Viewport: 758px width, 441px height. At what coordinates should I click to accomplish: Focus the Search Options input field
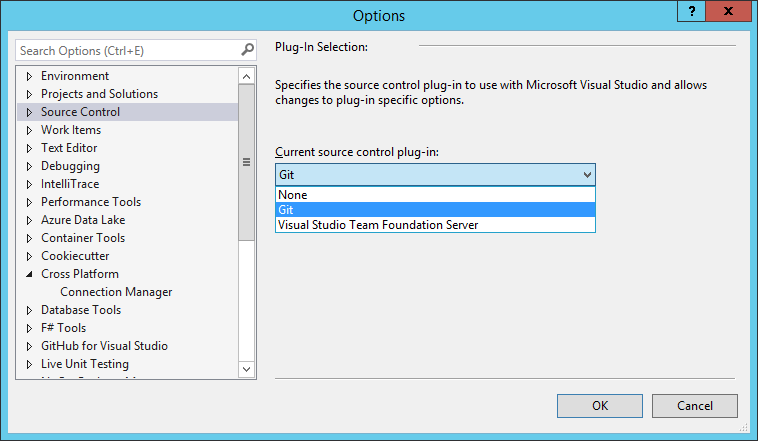tap(125, 50)
